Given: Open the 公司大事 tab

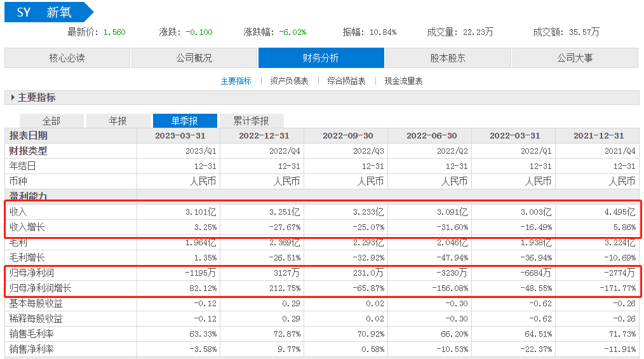Looking at the screenshot, I should (575, 58).
